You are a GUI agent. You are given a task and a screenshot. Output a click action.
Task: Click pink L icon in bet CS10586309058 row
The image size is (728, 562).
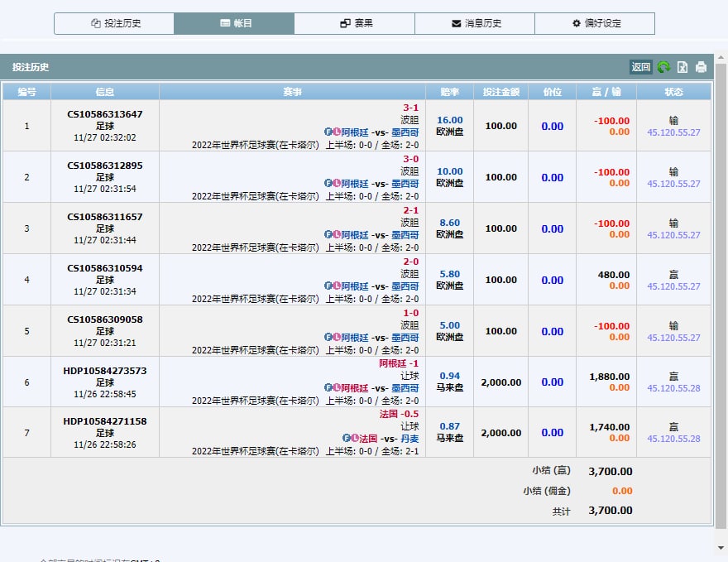(337, 338)
